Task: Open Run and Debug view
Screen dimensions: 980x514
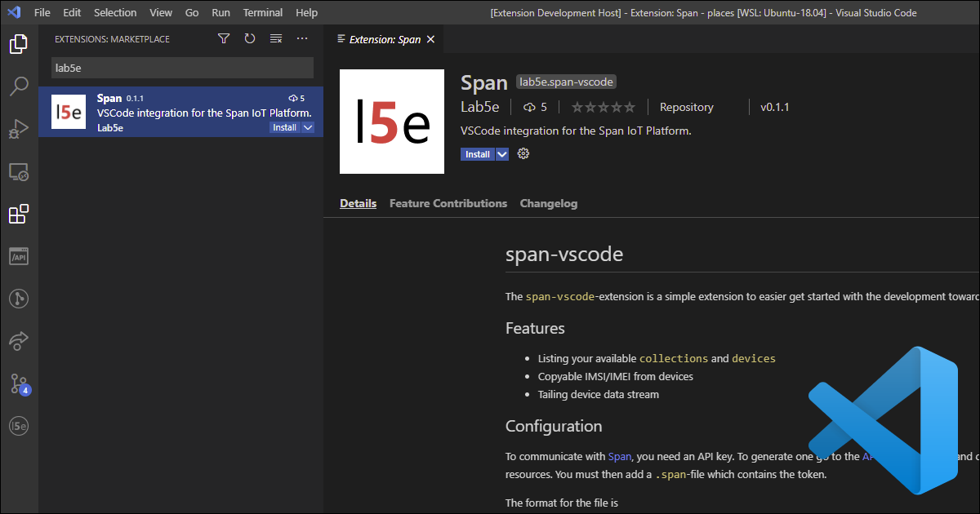Action: [x=19, y=129]
